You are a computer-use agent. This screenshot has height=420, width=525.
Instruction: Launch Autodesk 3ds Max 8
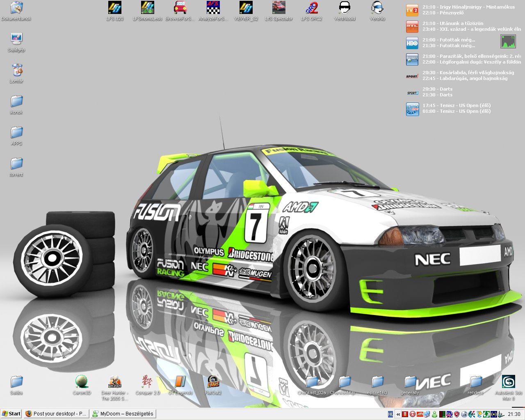click(x=509, y=388)
